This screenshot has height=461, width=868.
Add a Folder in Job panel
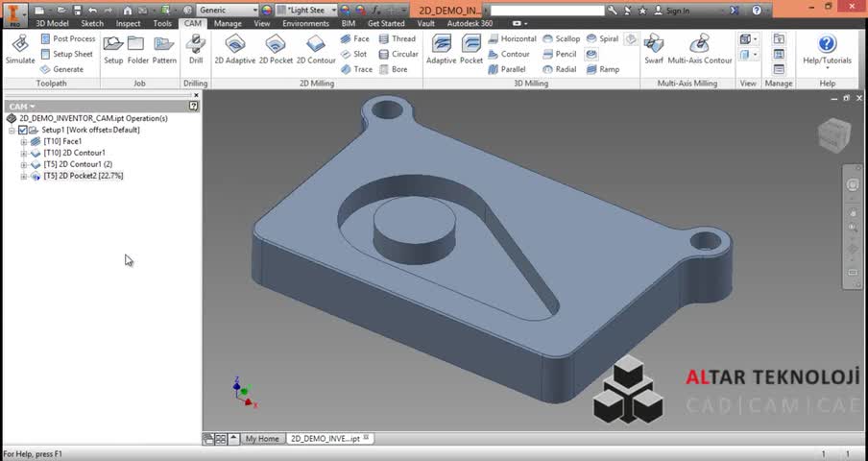point(138,49)
